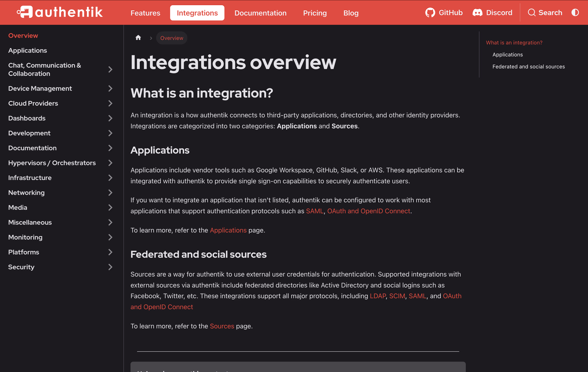Open the Discord icon link
Image resolution: width=588 pixels, height=372 pixels.
click(x=477, y=12)
